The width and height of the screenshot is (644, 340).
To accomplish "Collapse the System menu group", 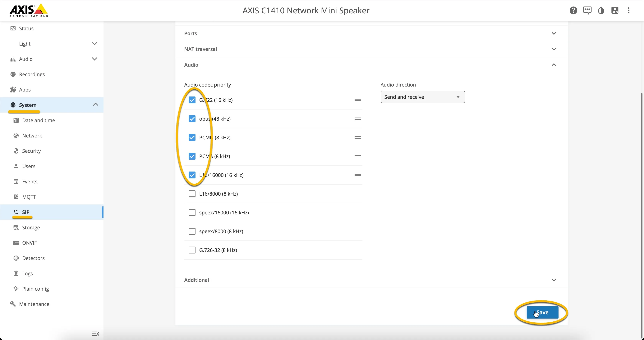I will (95, 104).
